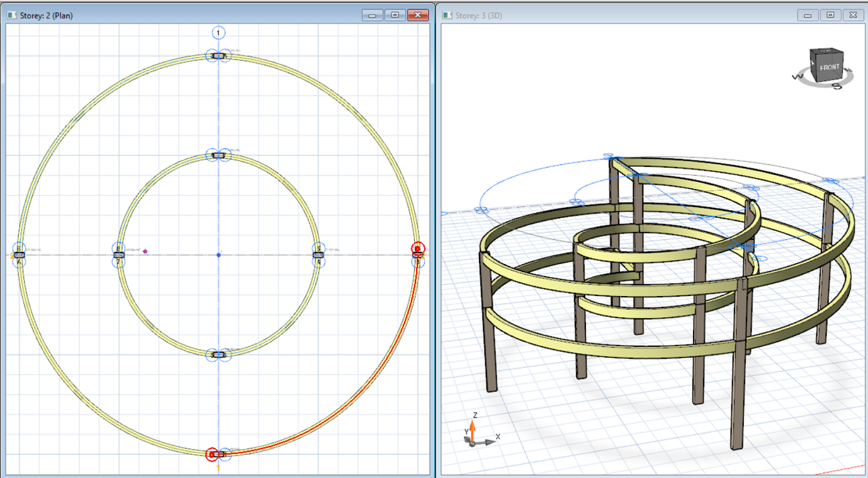Screen dimensions: 868x478
Task: Minimize the Storey 3 3D window
Action: tap(808, 15)
